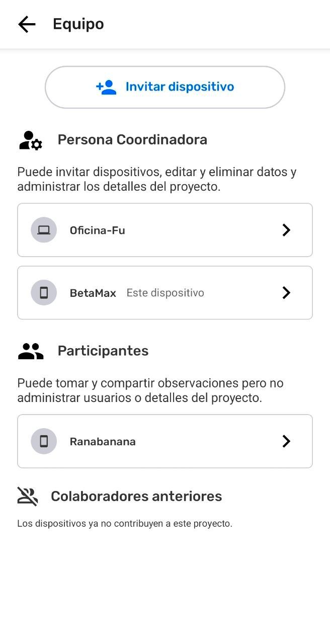
Task: Expand the Ranabanana entry via its chevron
Action: click(x=286, y=441)
